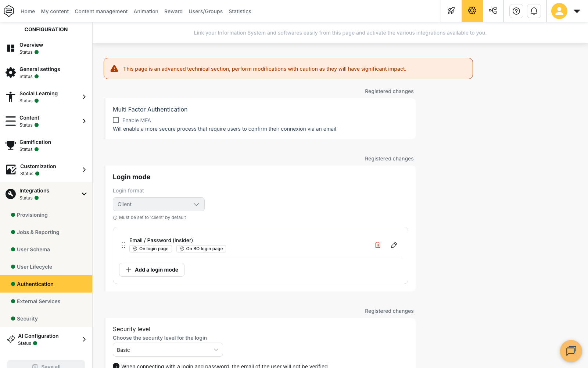Go to the Home menu
Viewport: 588px width, 368px height.
pyautogui.click(x=28, y=11)
